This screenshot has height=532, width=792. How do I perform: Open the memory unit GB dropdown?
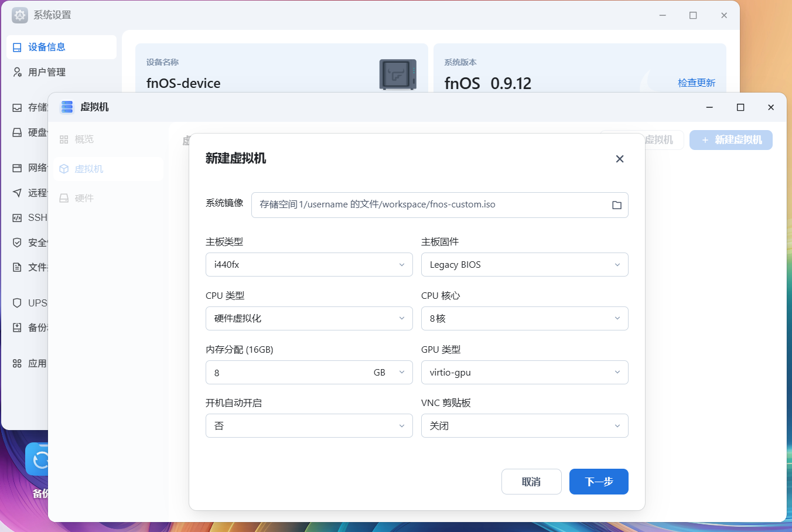pyautogui.click(x=390, y=373)
